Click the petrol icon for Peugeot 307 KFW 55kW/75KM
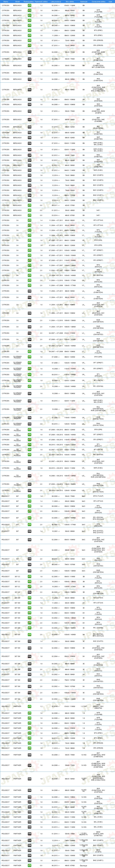This screenshot has height=868, width=115. 30,496
